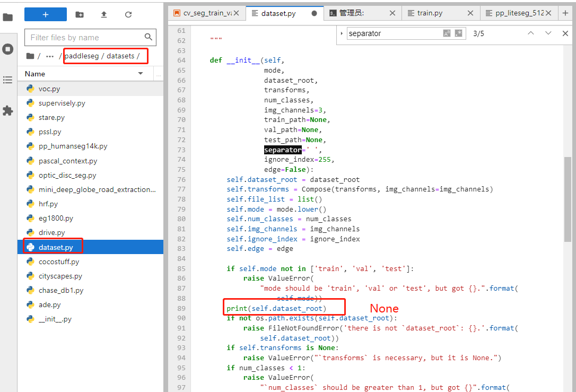
Task: Open the file browser sidebar panel
Action: click(8, 16)
